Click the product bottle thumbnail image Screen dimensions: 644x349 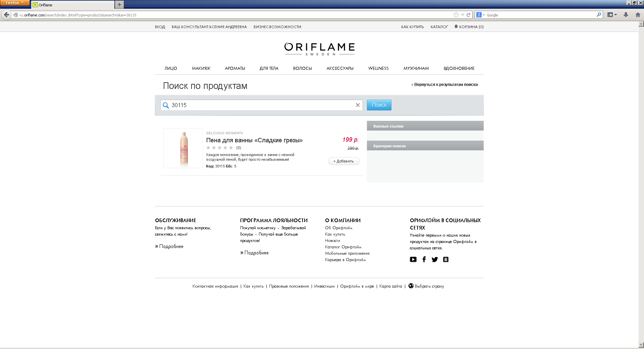point(183,148)
